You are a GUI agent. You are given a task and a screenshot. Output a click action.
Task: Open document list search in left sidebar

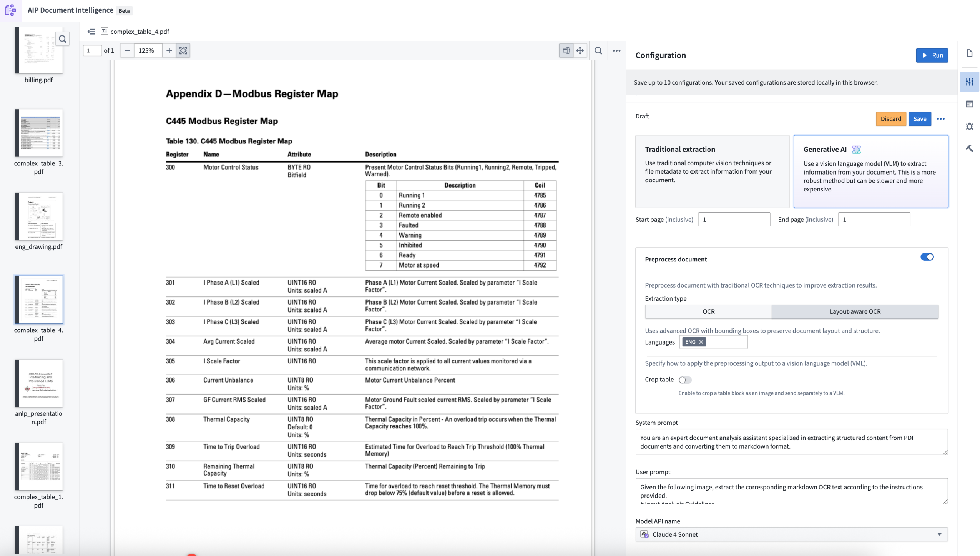click(63, 39)
